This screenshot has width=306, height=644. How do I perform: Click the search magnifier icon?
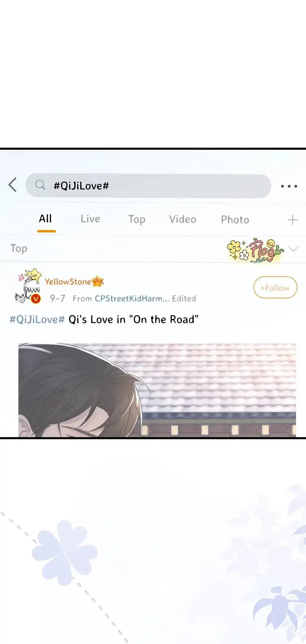coord(40,185)
